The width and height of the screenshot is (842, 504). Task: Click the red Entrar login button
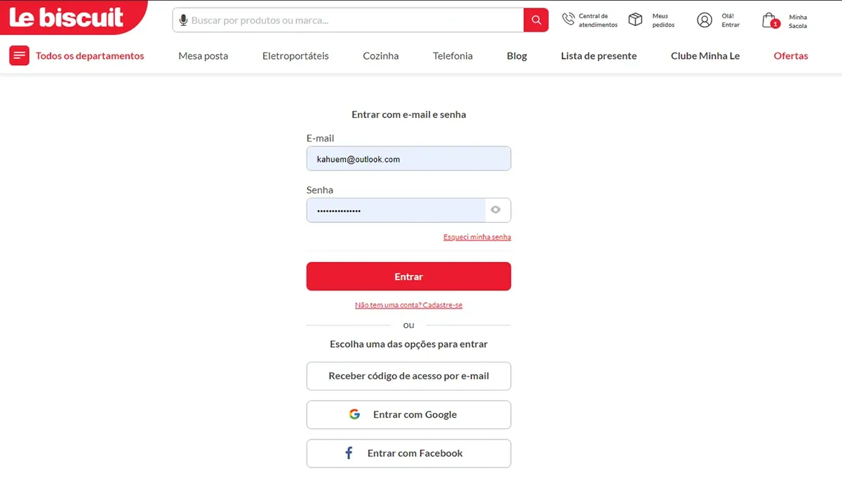point(408,276)
